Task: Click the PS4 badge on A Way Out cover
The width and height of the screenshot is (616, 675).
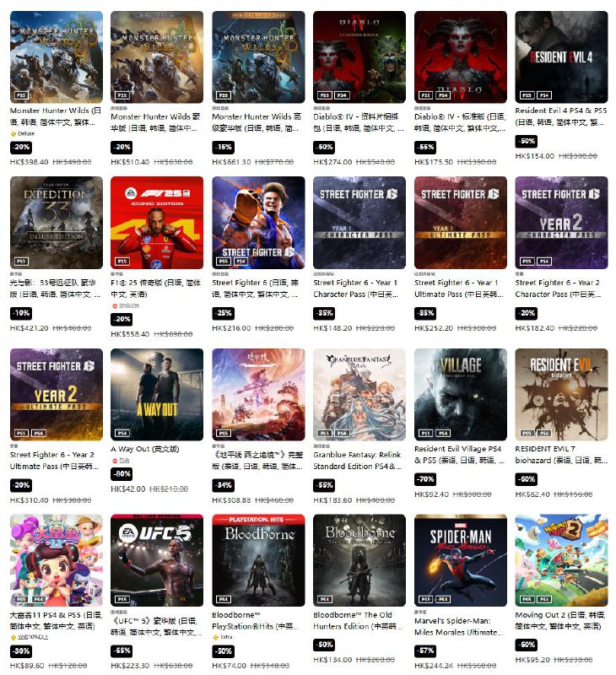Action: click(x=122, y=433)
